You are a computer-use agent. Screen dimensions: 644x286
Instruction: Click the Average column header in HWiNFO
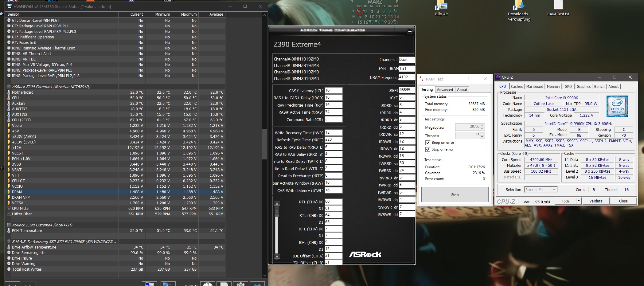[x=212, y=14]
